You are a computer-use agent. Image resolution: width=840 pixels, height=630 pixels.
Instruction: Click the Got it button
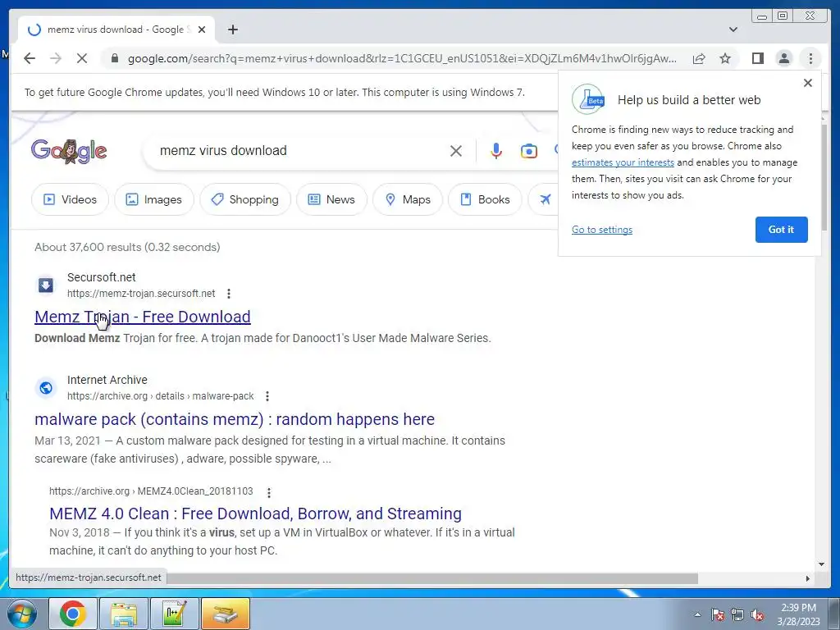tap(781, 230)
